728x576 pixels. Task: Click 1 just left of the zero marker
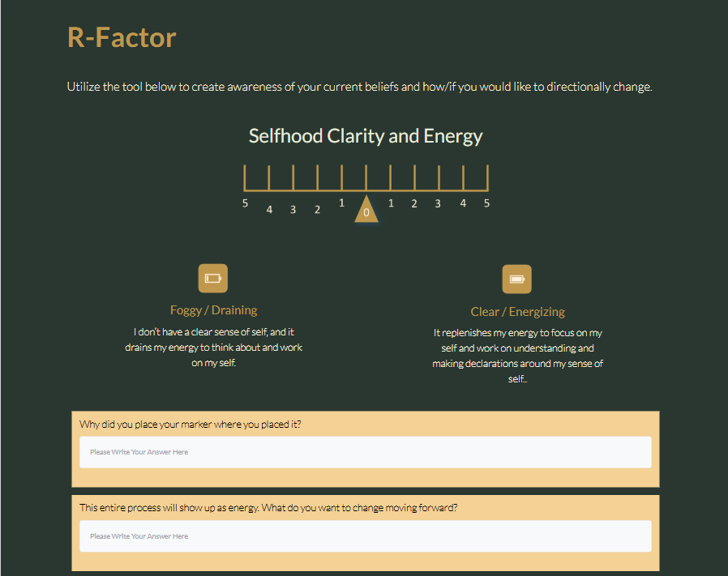tap(341, 203)
